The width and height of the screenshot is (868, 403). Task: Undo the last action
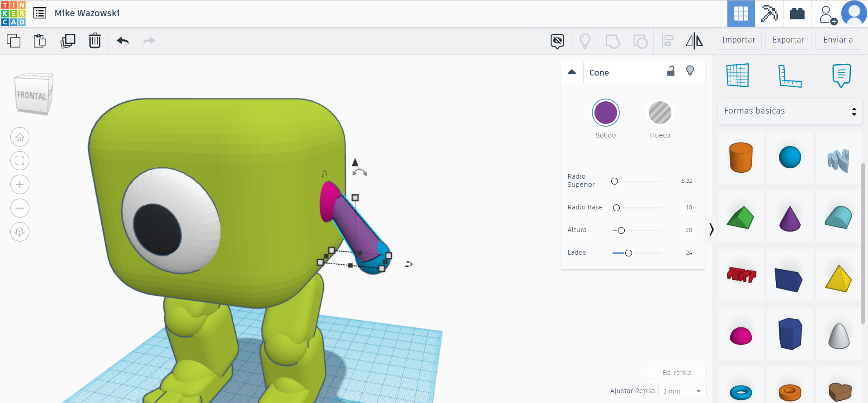(123, 41)
